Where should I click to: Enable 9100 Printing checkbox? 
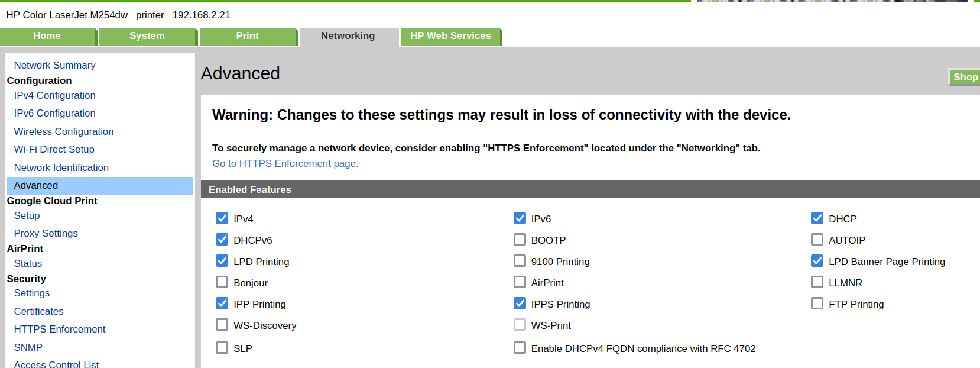(x=520, y=261)
